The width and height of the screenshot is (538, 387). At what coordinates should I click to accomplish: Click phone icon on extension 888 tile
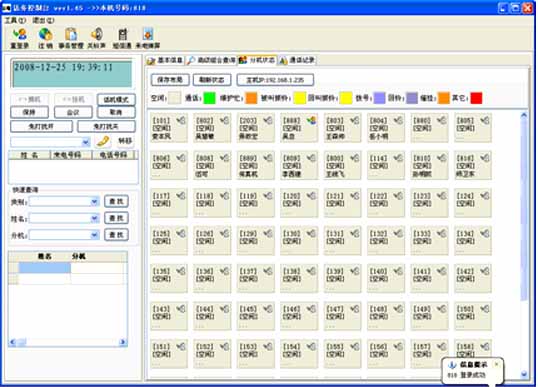(312, 120)
